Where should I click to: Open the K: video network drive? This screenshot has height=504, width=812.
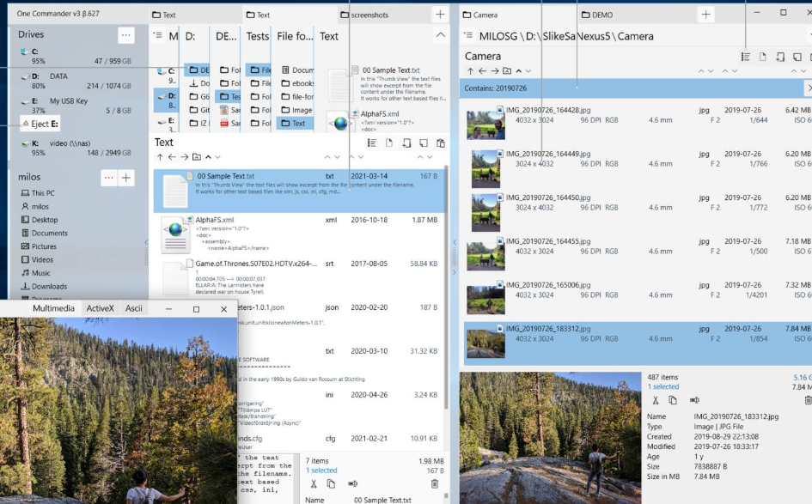pyautogui.click(x=76, y=148)
